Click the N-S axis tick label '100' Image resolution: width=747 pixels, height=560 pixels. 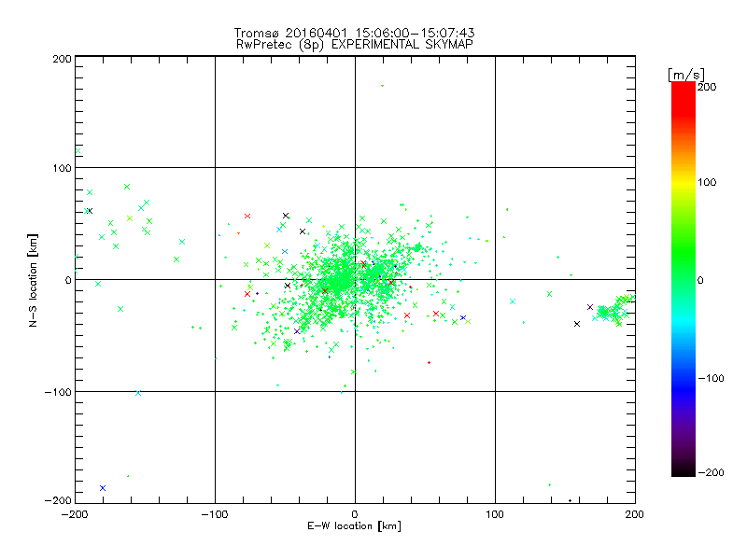tap(62, 168)
